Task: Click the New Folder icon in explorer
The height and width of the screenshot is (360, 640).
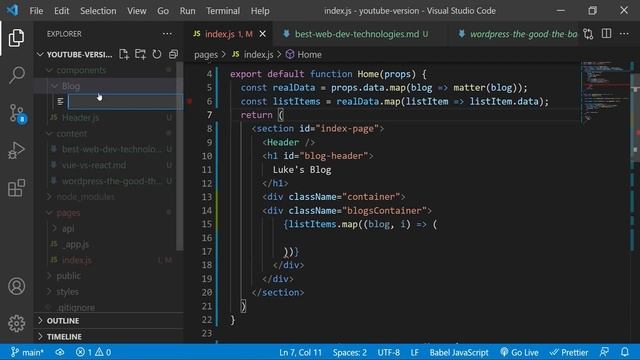Action: coord(140,54)
